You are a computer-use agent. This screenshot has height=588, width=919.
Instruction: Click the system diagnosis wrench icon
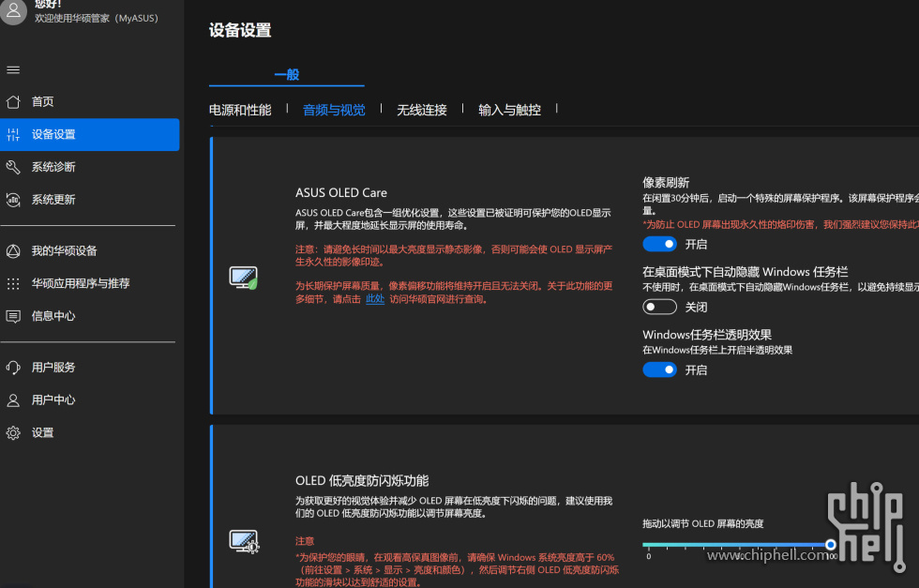[x=13, y=167]
